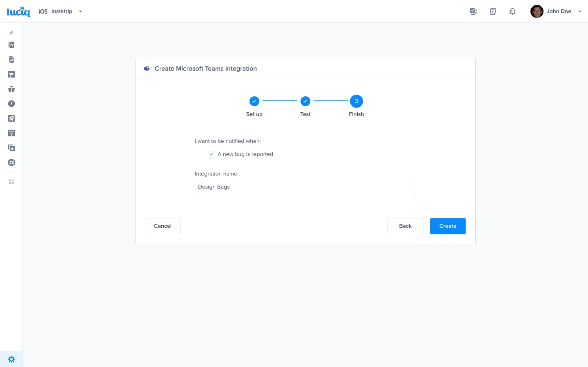The image size is (588, 367).
Task: Click the starred windows icon in sidebar
Action: pyautogui.click(x=11, y=148)
